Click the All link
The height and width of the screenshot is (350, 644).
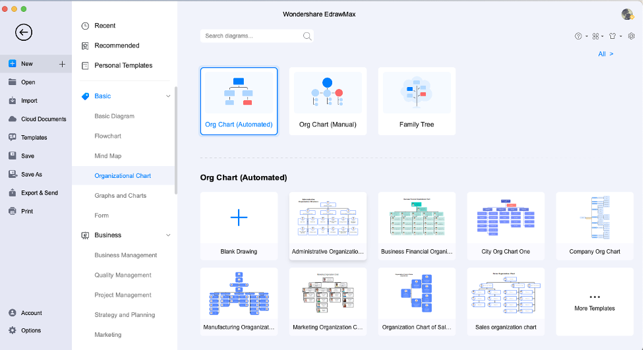605,54
